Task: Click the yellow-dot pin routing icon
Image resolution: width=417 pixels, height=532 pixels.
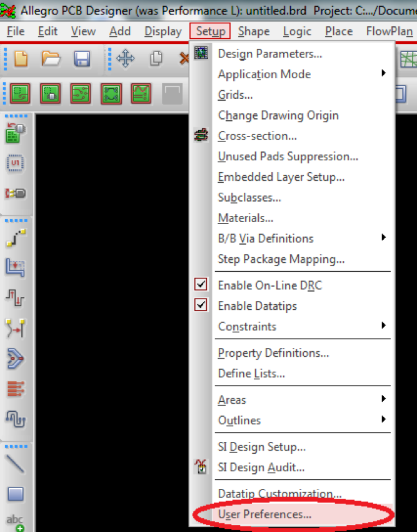Action: click(15, 328)
